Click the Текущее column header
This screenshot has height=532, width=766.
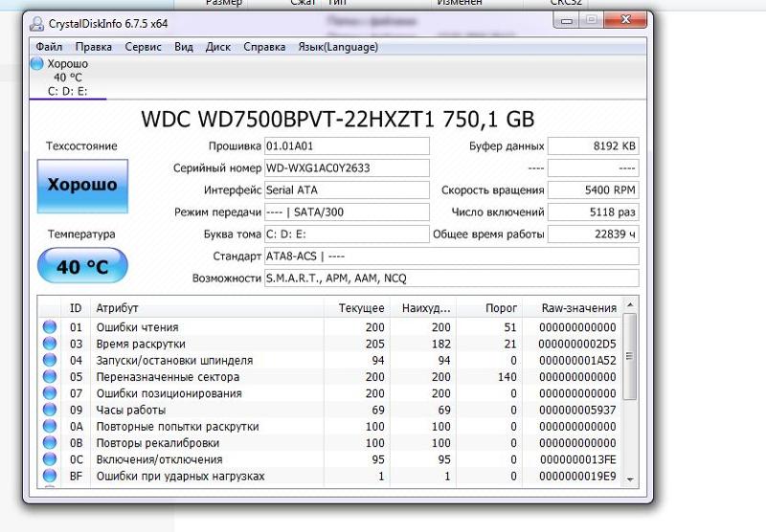[357, 308]
